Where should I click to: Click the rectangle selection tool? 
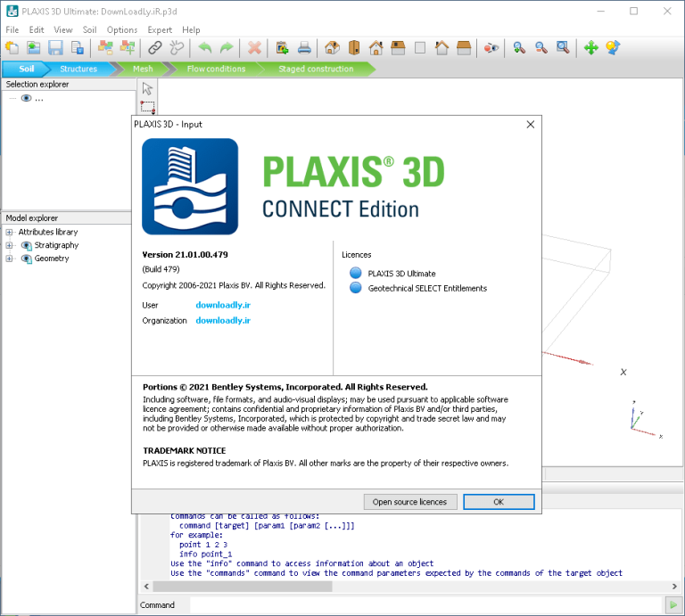point(148,107)
